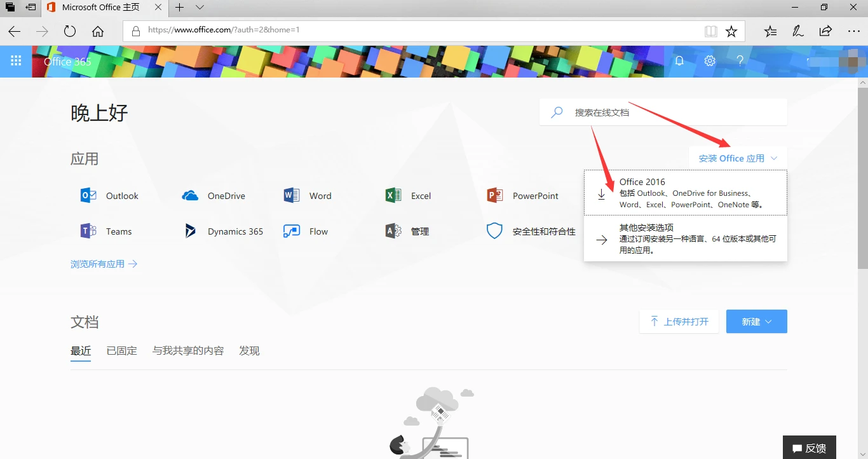Viewport: 868px width, 459px height.
Task: Expand the 安装 Office 应用 dropdown
Action: (738, 158)
